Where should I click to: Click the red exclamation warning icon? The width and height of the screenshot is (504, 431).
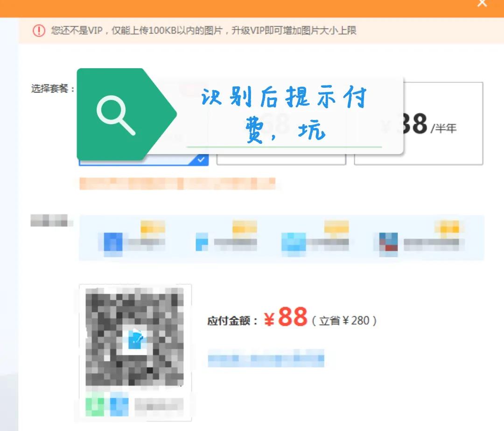[x=39, y=30]
